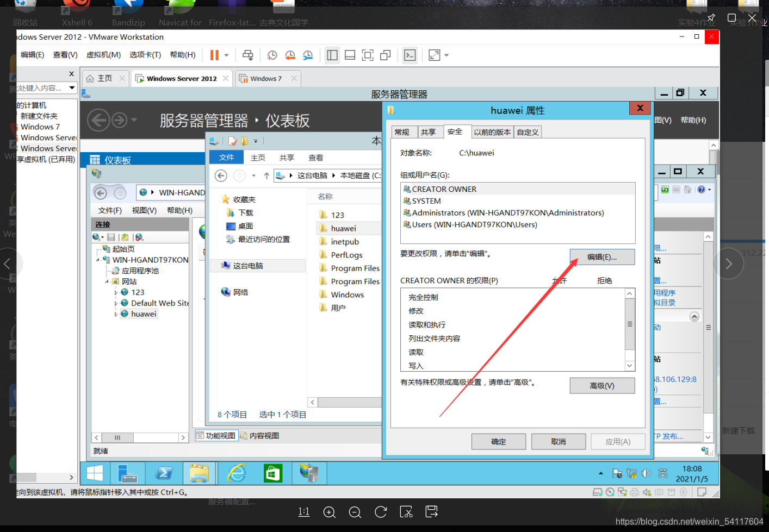This screenshot has width=769, height=532.
Task: Select 这台电脑 in Explorer navigation pane
Action: (258, 266)
